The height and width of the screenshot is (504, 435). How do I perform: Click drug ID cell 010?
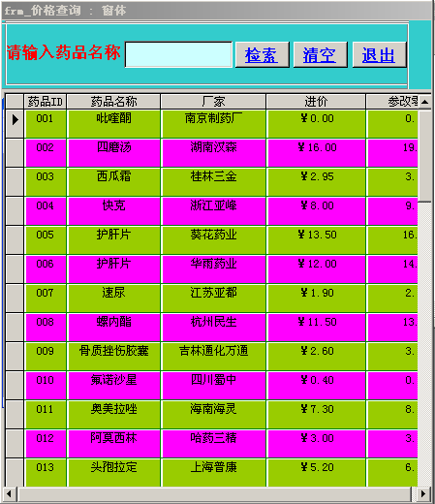[x=46, y=386]
